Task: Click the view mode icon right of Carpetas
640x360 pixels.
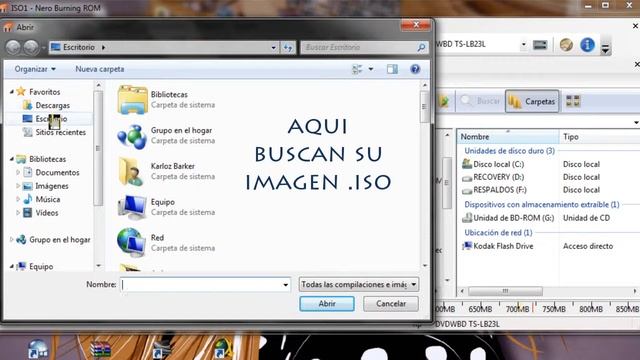Action: click(x=573, y=101)
